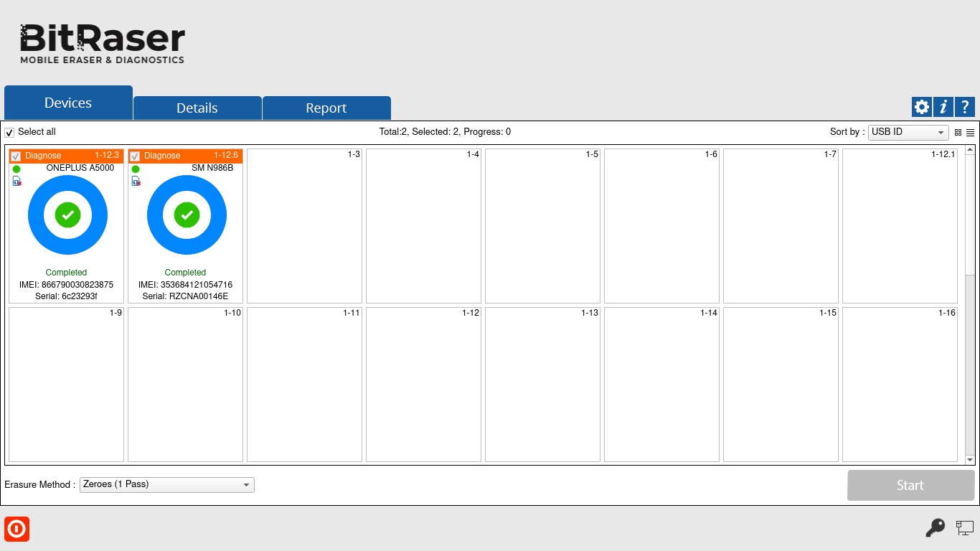Image resolution: width=980 pixels, height=551 pixels.
Task: Select empty device slot 1-13
Action: click(543, 385)
